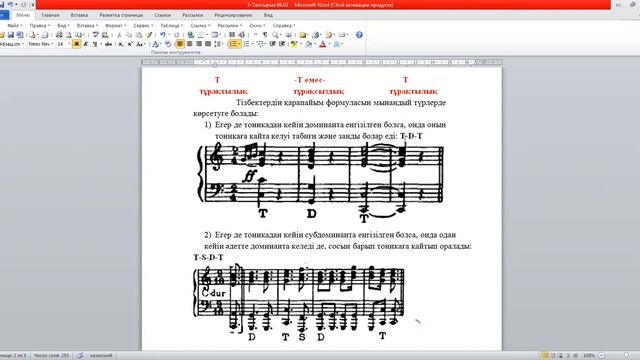Apply superscript formatting
This screenshot has width=640, height=360.
[x=129, y=44]
